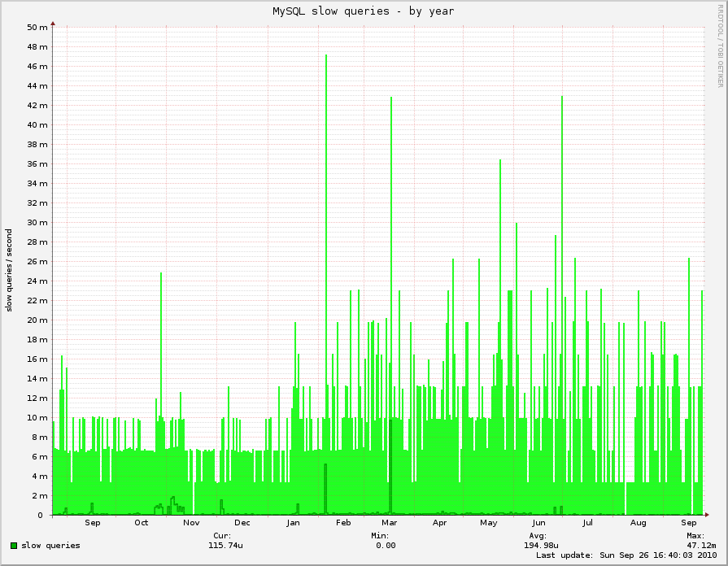Select the '20 m' y-axis label
Viewport: 728px width, 566px height.
click(37, 320)
